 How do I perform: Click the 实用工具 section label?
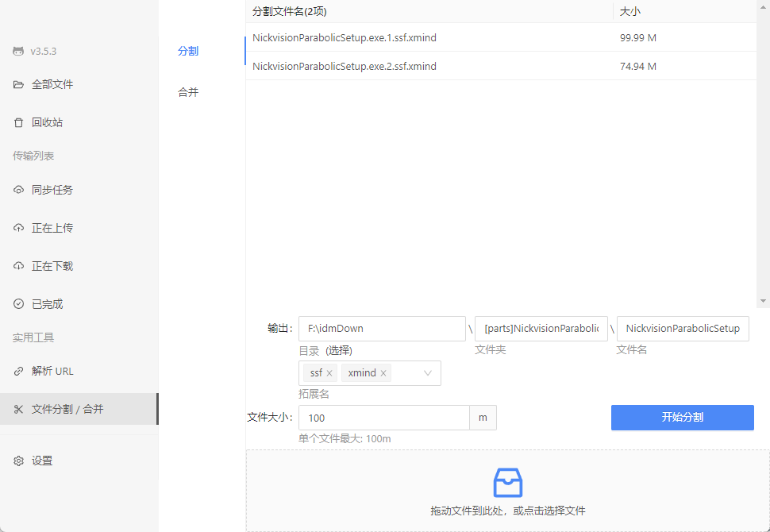click(33, 337)
